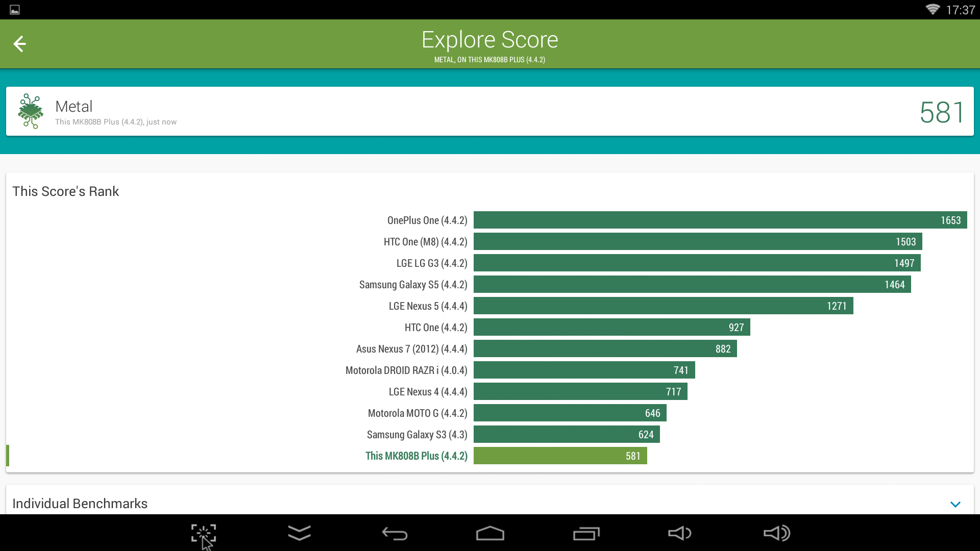Tap the Motorola MOTO G device label
Image resolution: width=980 pixels, height=551 pixels.
tap(417, 413)
